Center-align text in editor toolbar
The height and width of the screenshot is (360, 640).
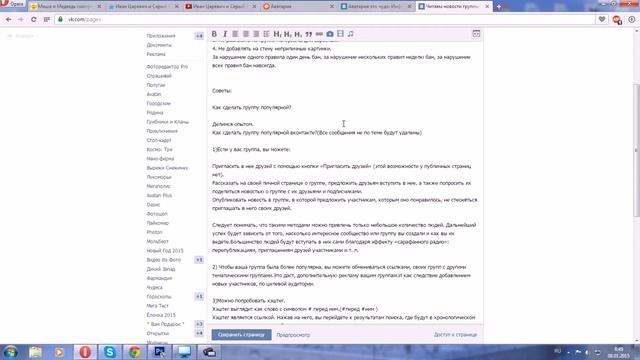click(246, 34)
